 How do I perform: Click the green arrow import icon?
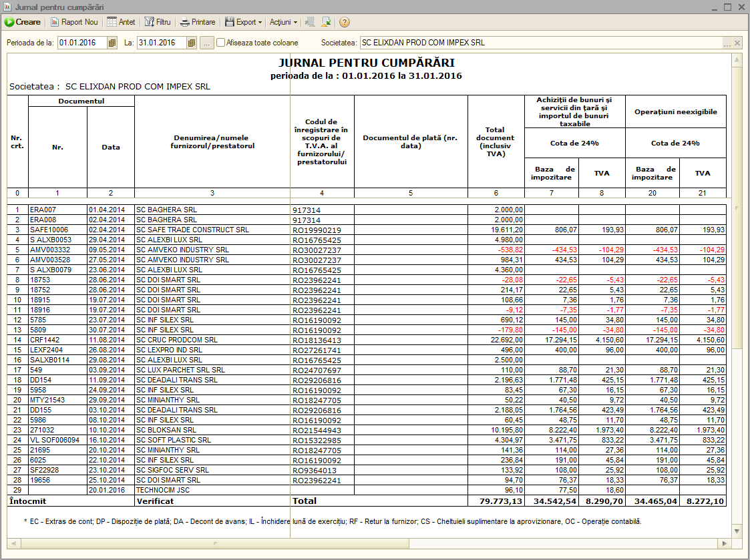coord(326,22)
